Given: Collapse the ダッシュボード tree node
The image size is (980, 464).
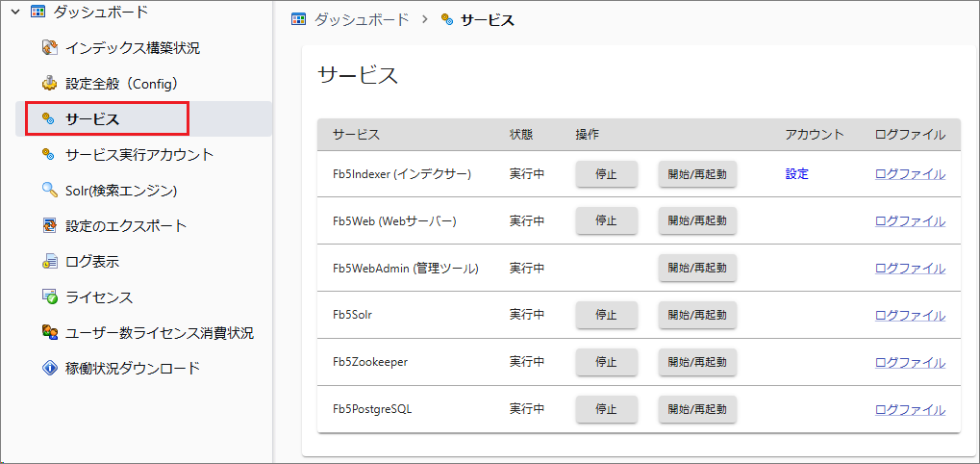Looking at the screenshot, I should click(15, 13).
